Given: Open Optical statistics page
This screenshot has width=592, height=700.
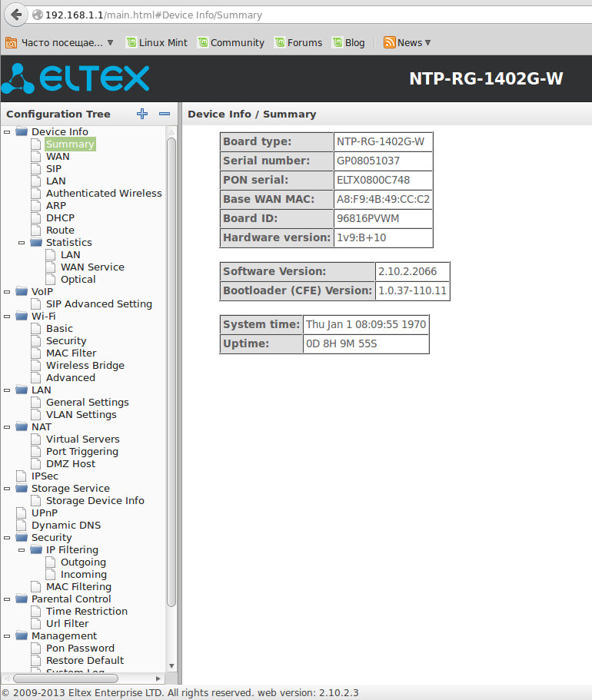Looking at the screenshot, I should click(x=78, y=279).
